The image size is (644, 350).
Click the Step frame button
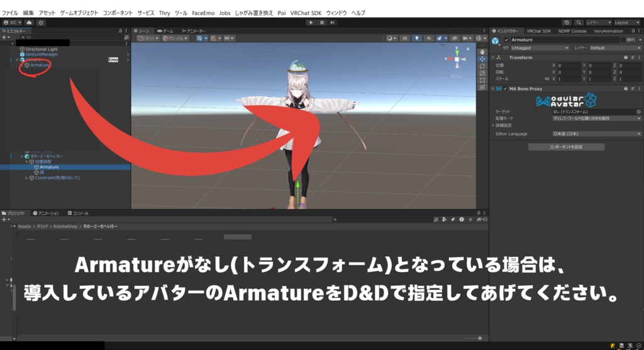[332, 23]
